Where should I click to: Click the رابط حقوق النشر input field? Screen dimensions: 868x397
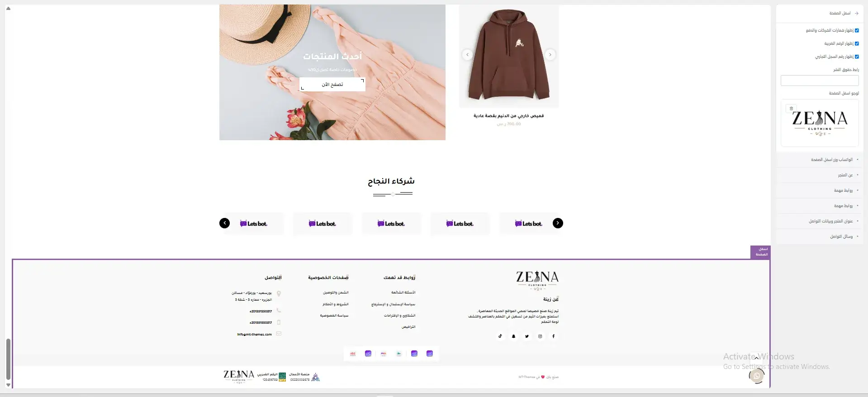[x=820, y=80]
